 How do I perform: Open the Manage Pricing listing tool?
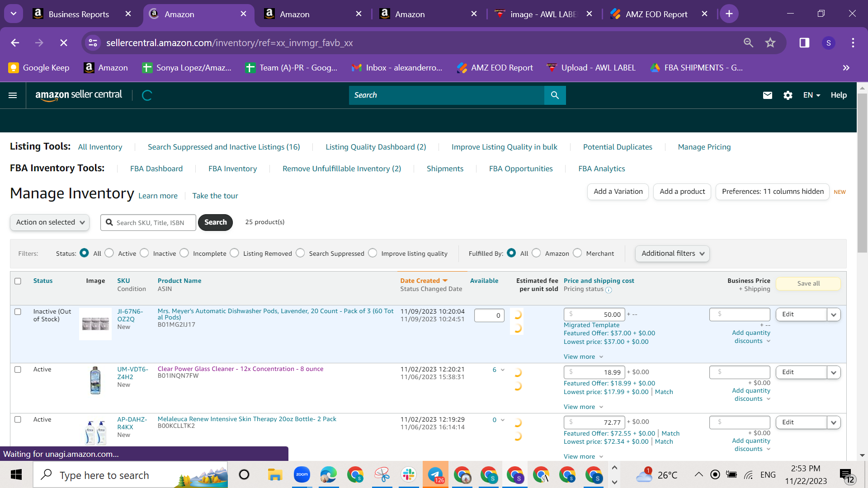point(704,147)
